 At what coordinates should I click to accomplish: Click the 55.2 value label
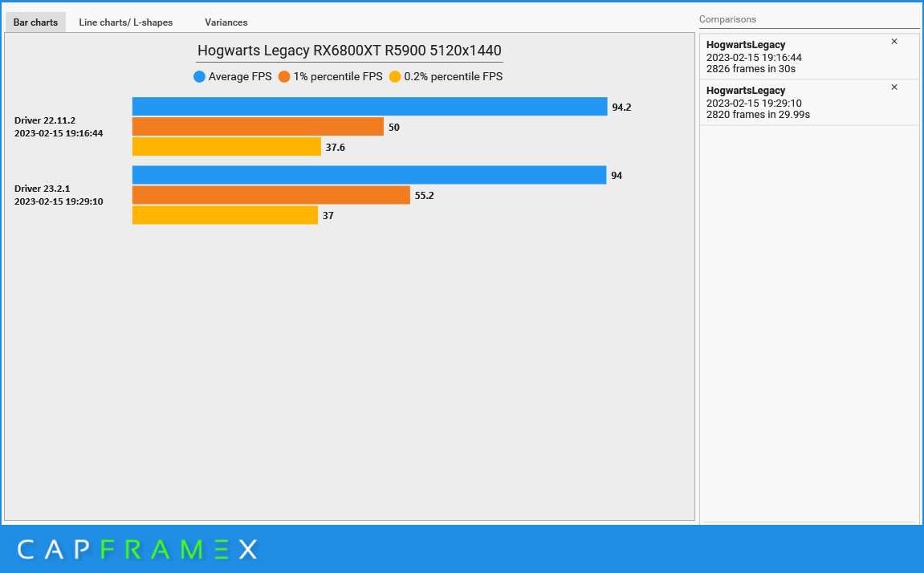(x=425, y=196)
